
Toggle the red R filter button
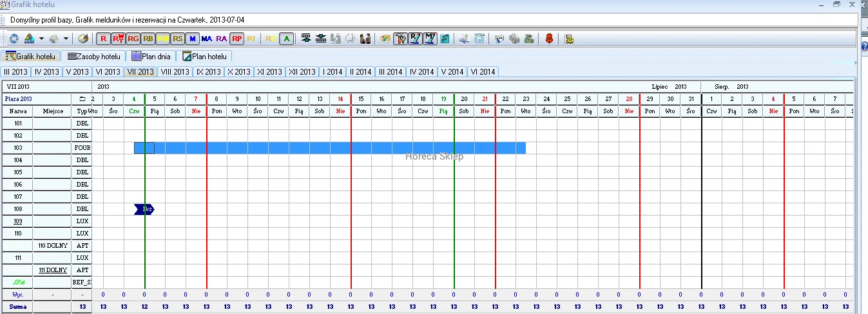coord(104,39)
